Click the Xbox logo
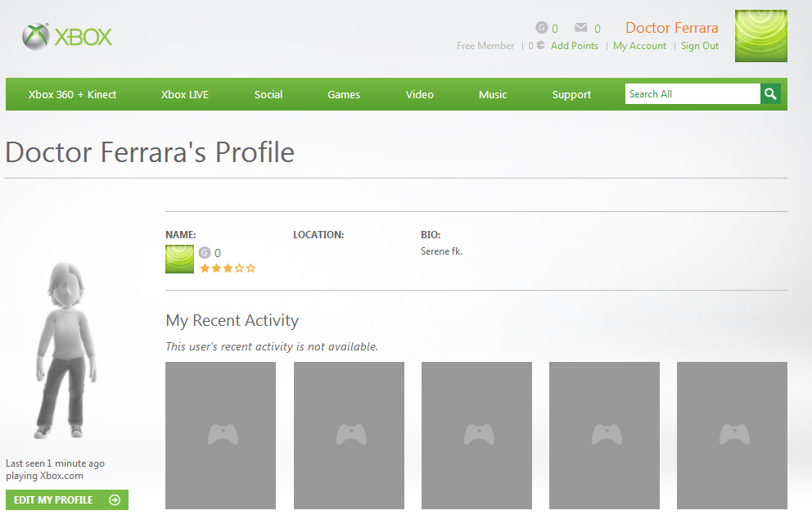 tap(67, 37)
